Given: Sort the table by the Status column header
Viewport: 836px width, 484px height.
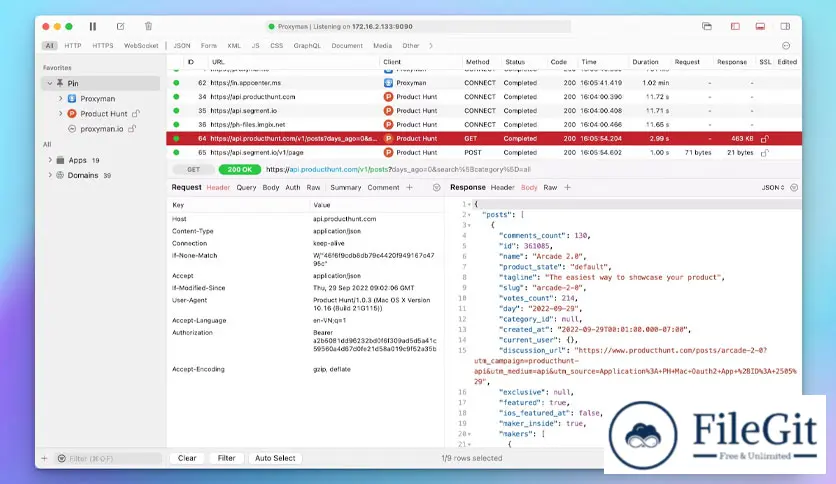Looking at the screenshot, I should coord(515,62).
